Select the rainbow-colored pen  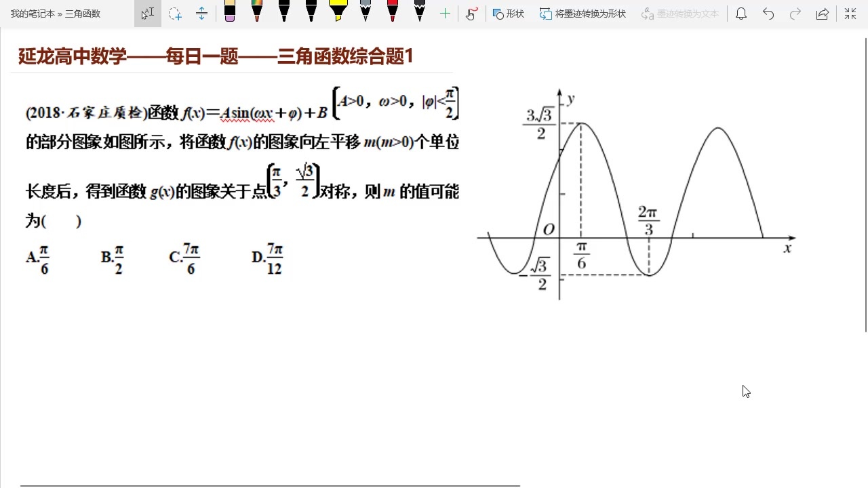(257, 11)
